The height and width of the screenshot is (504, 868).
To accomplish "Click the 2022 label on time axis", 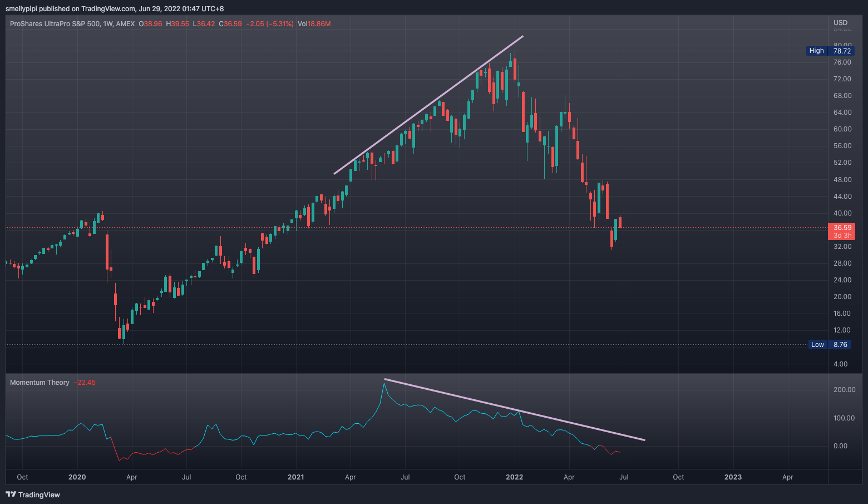I will pos(514,477).
